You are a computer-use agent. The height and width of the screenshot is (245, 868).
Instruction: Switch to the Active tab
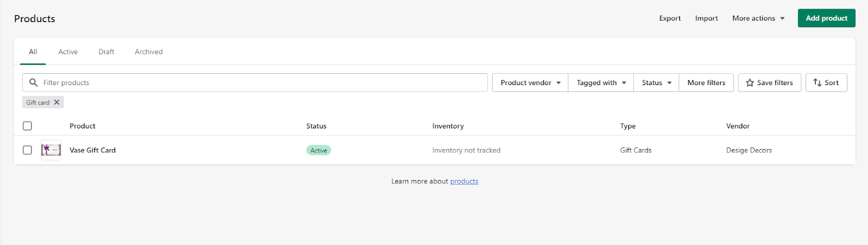pos(68,52)
